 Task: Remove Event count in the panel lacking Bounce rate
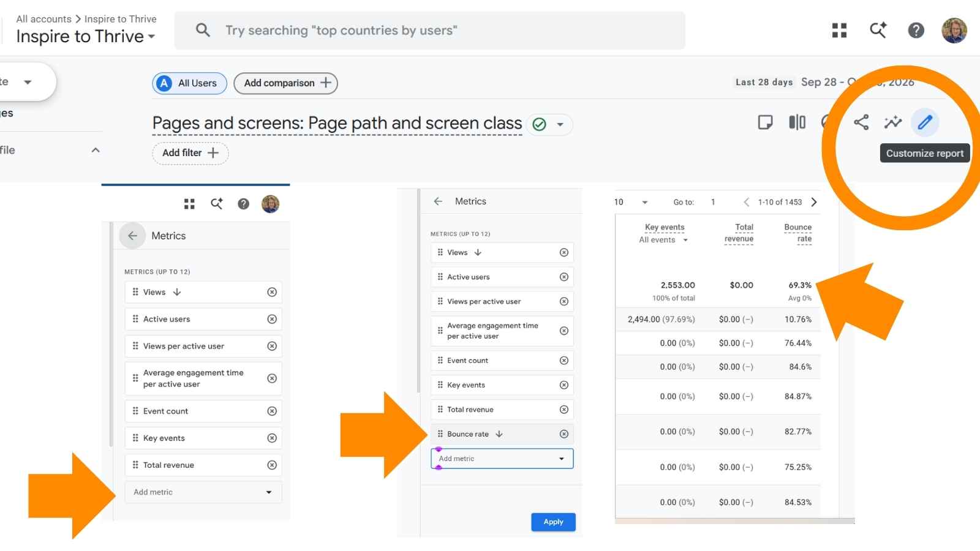pyautogui.click(x=272, y=411)
